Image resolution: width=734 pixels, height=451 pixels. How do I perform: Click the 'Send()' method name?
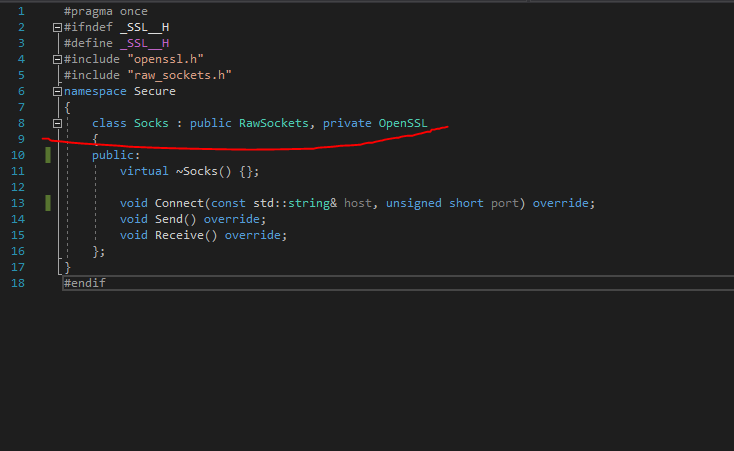[x=176, y=219]
